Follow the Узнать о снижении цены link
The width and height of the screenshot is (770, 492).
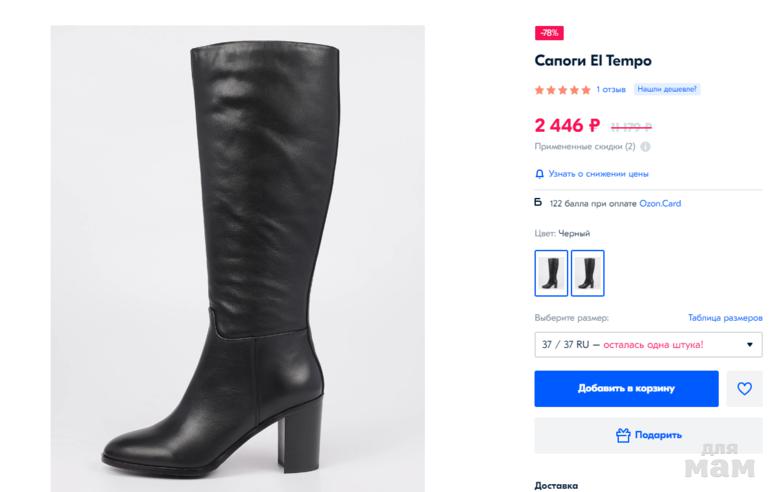tap(598, 173)
